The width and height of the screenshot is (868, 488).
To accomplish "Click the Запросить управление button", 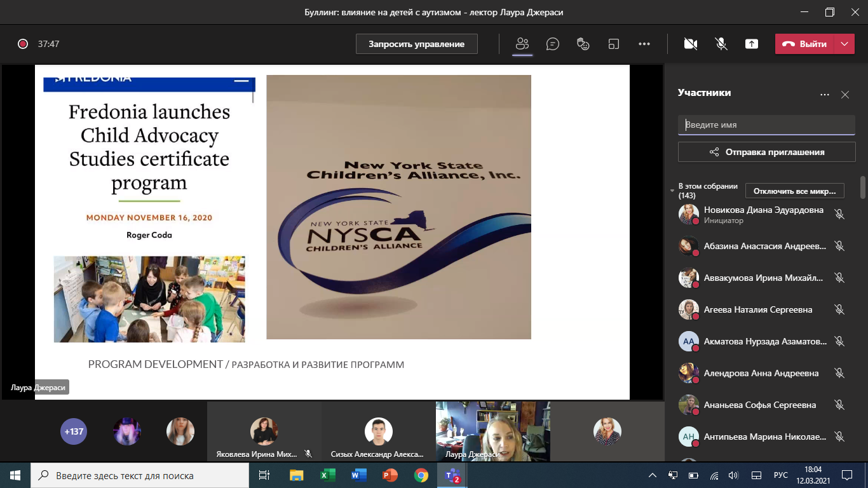I will pos(417,44).
